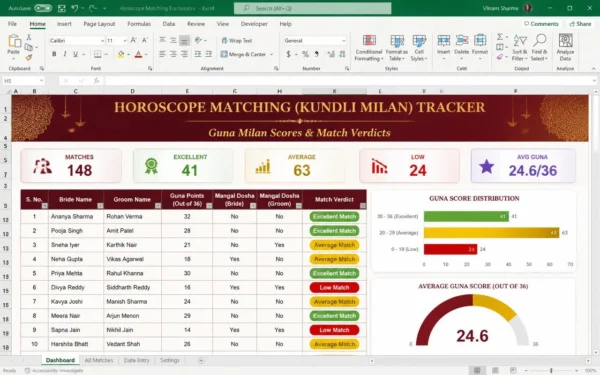Open Conditional Formatting menu
The image size is (600, 375).
[x=368, y=48]
